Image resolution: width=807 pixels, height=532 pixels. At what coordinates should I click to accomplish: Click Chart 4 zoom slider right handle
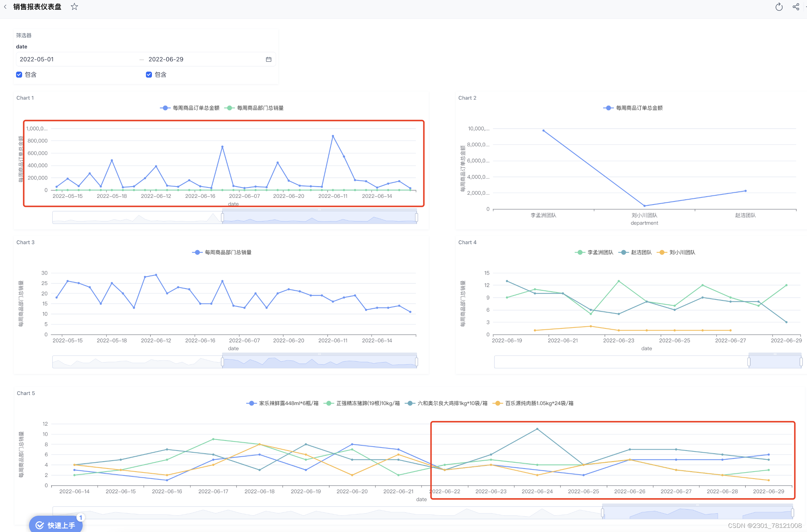point(801,362)
